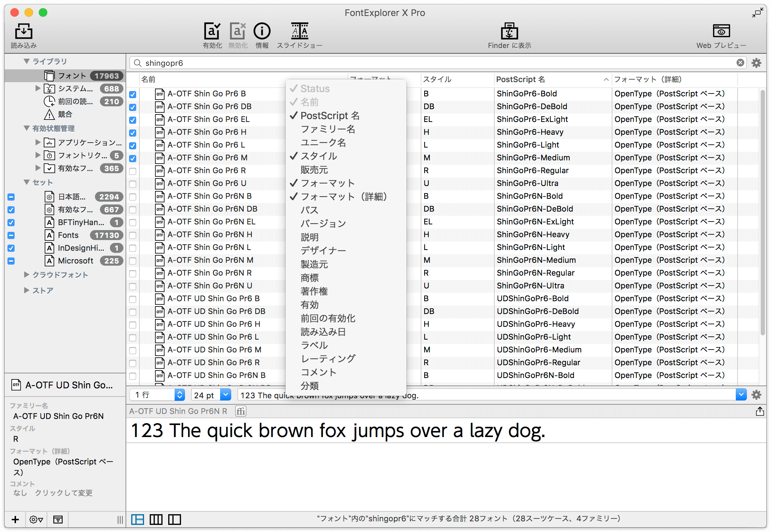Viewport: 771px width, 532px height.
Task: Uncheck PostScript 名 column in menu
Action: click(346, 116)
